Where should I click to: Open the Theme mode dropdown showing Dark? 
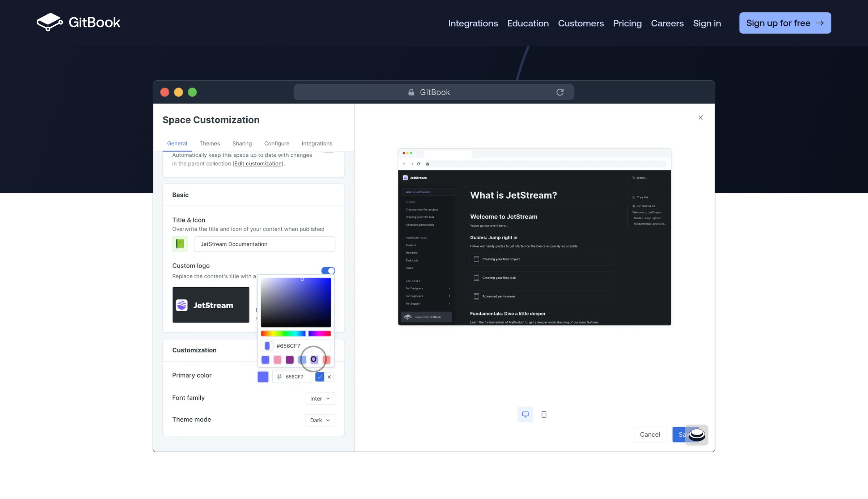tap(320, 420)
